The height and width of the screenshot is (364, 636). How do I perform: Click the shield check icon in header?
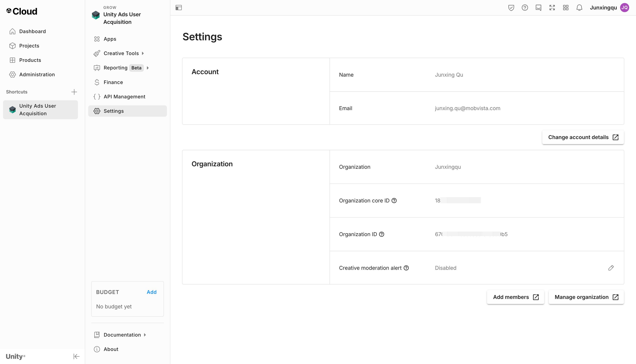coord(511,8)
